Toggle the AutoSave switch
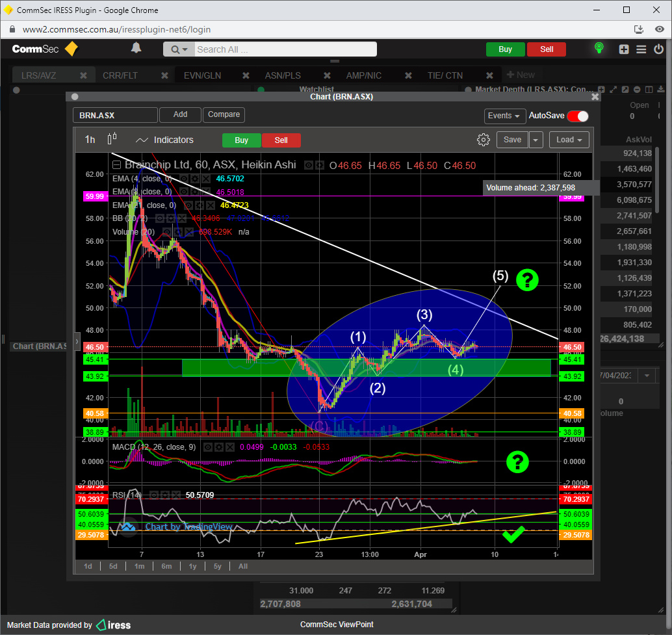672x635 pixels. click(x=577, y=116)
